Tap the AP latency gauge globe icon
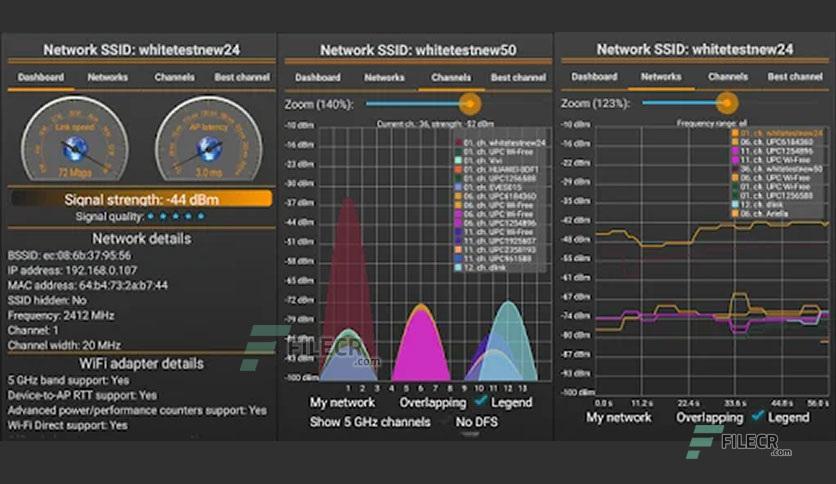Viewport: 836px width, 484px height. [x=208, y=149]
